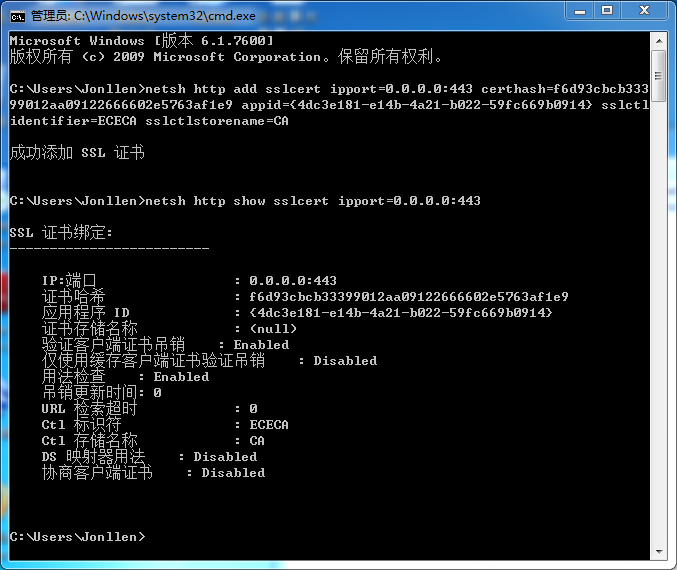The image size is (677, 570).
Task: Click the vertical scrollbar thumb
Action: 659,76
